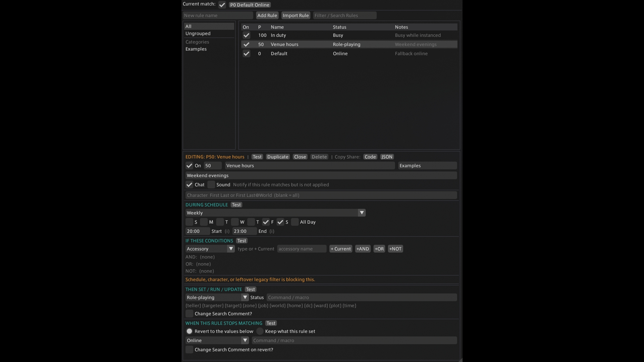Open the Examples category

click(x=209, y=49)
